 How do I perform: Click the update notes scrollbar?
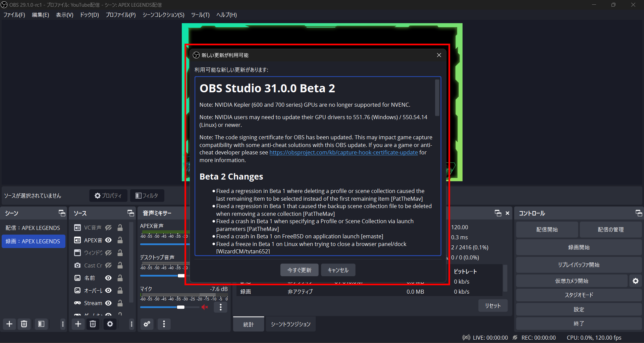click(437, 98)
